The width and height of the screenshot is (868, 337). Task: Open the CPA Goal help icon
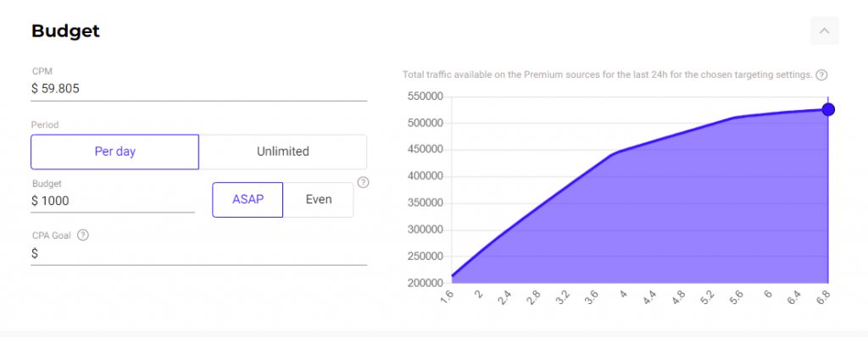tap(82, 235)
